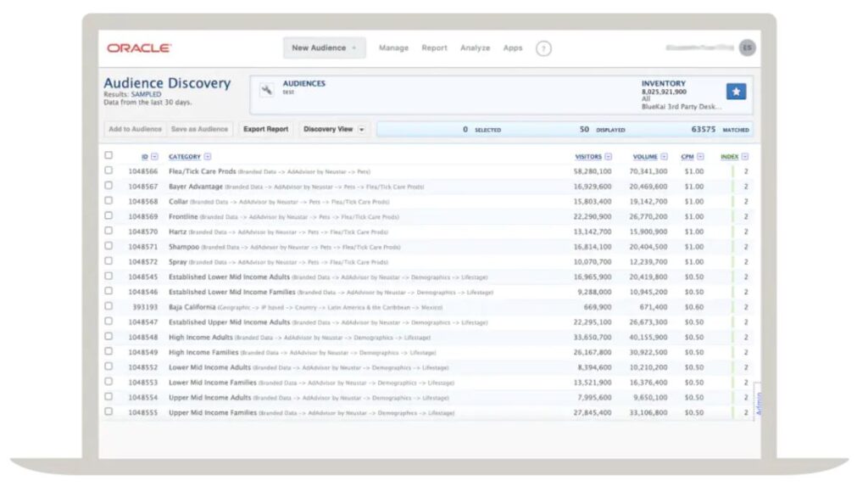Open the Manage menu
The height and width of the screenshot is (492, 868).
(x=393, y=48)
